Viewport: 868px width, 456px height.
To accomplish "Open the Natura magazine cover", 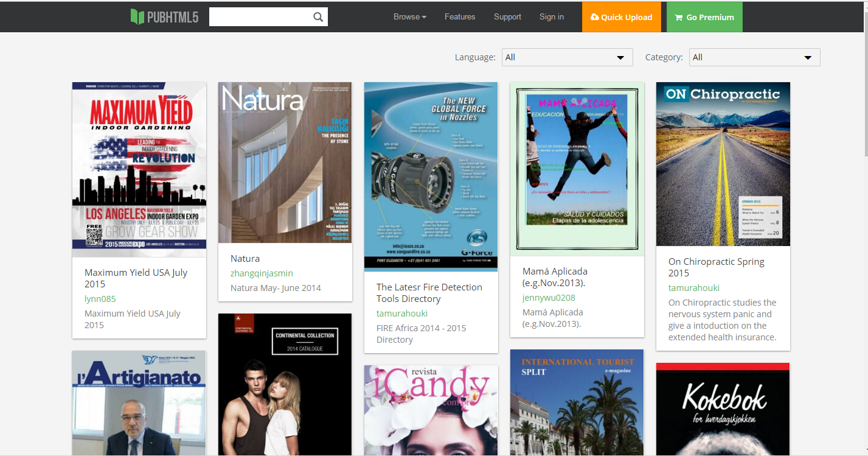I will point(285,163).
